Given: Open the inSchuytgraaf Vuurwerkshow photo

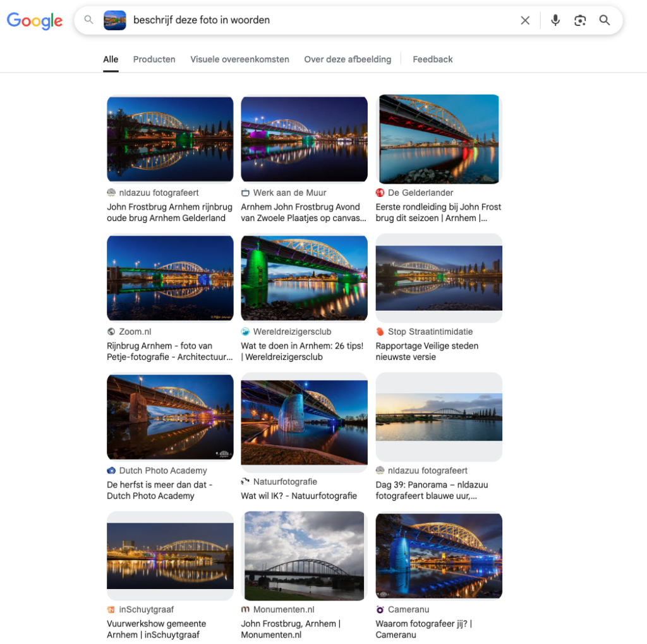Looking at the screenshot, I should point(170,556).
